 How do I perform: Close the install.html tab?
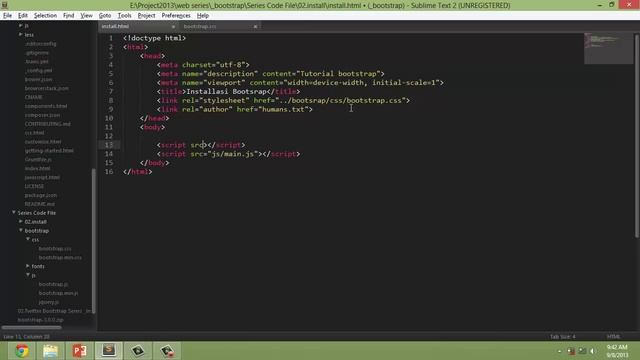(173, 27)
